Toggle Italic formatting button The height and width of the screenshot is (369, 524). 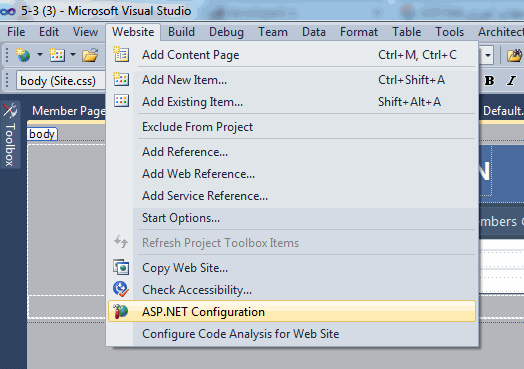coord(511,81)
